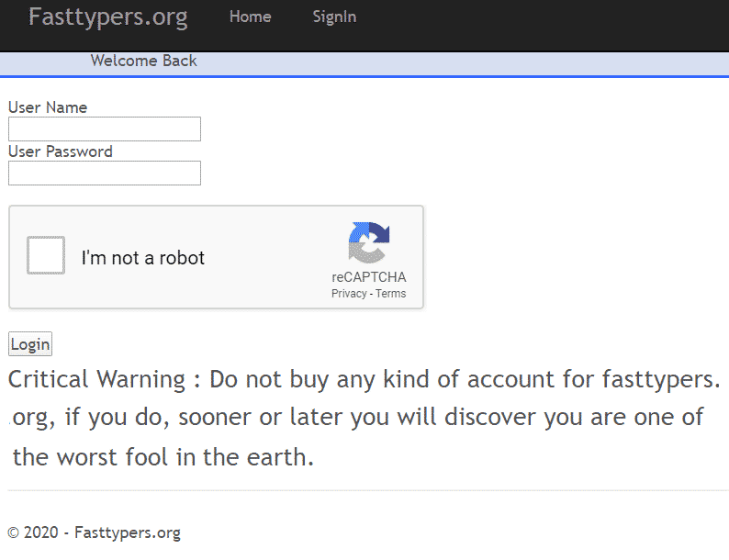
Task: Select the Welcome Back heading
Action: [143, 61]
